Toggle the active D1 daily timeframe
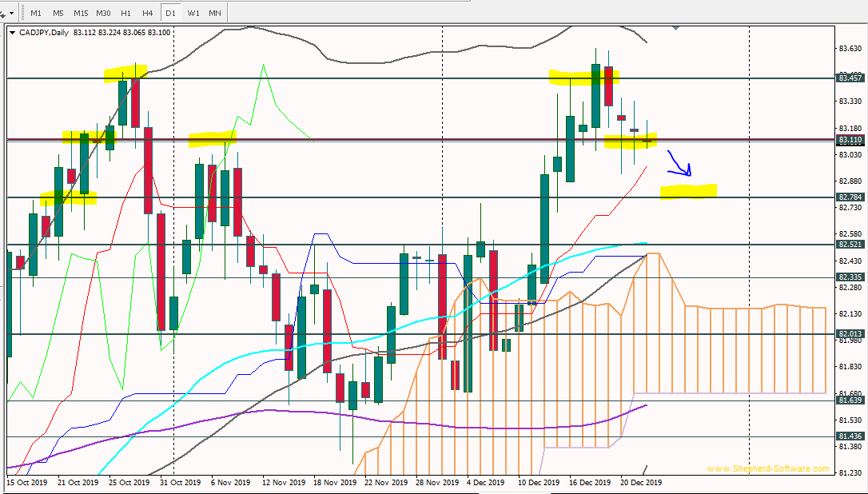868x494 pixels. pos(170,13)
